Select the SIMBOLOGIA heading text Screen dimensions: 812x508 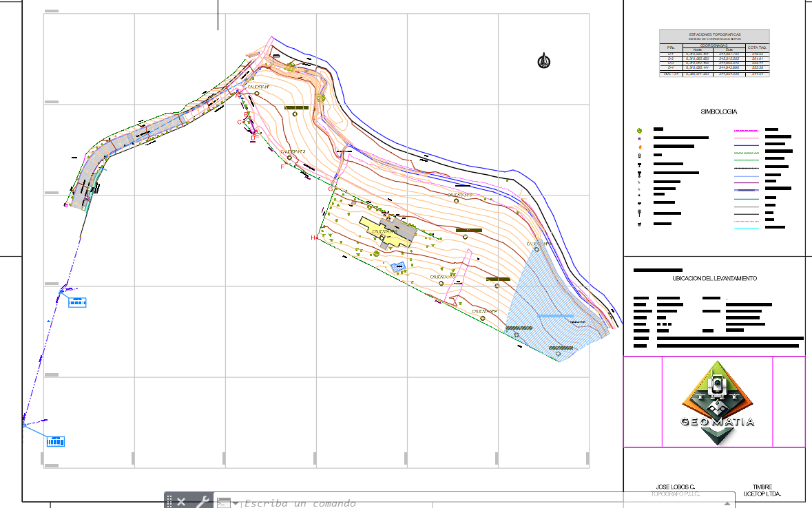click(719, 112)
